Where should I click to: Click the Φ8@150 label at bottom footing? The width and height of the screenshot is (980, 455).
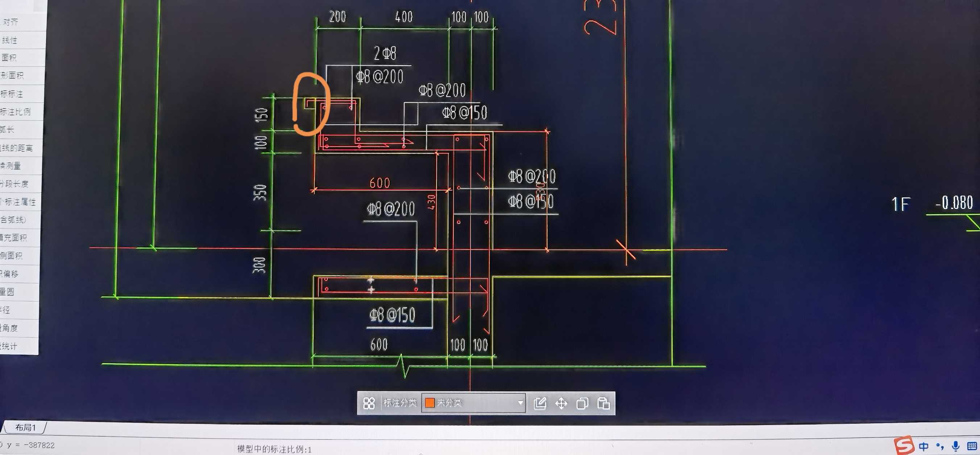point(392,315)
